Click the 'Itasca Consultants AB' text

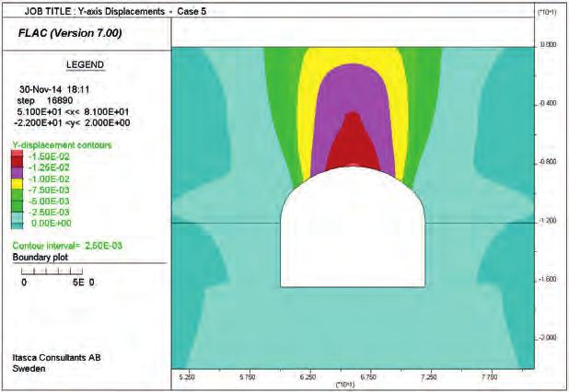click(x=56, y=358)
